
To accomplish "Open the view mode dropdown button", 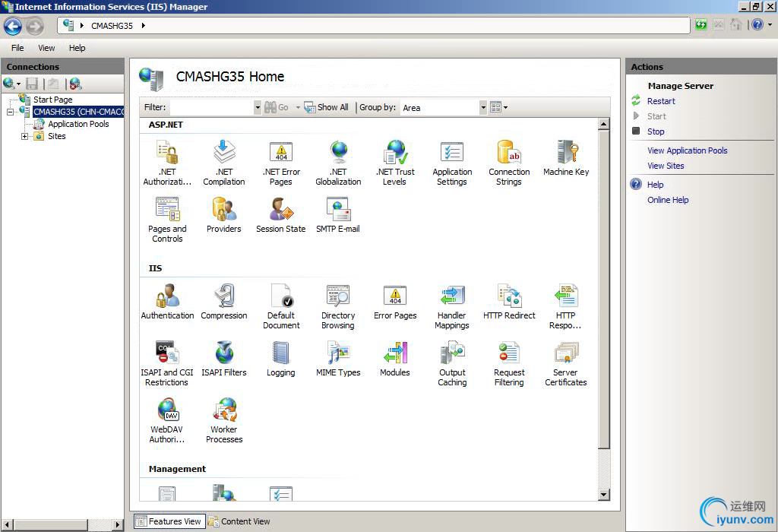I will [x=498, y=107].
